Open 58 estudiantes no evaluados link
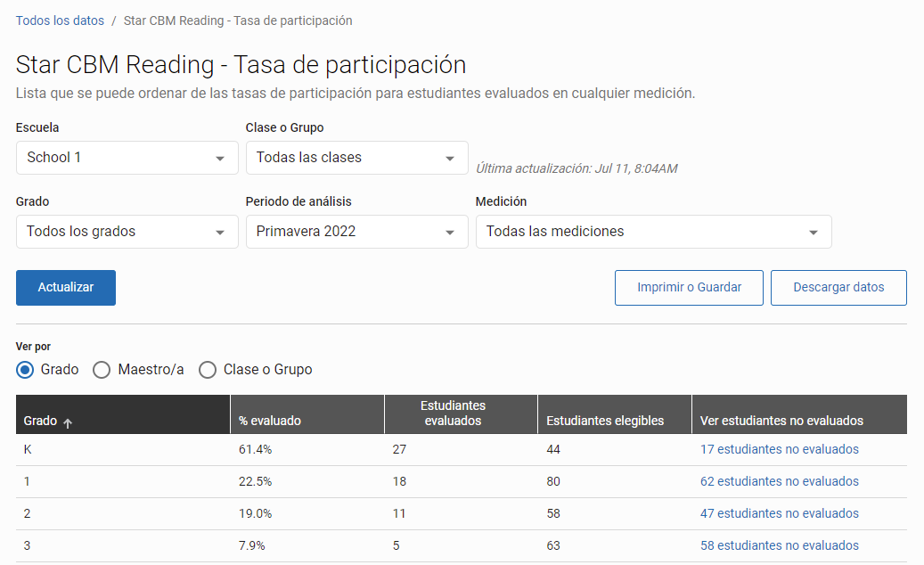This screenshot has height=565, width=924. point(779,545)
